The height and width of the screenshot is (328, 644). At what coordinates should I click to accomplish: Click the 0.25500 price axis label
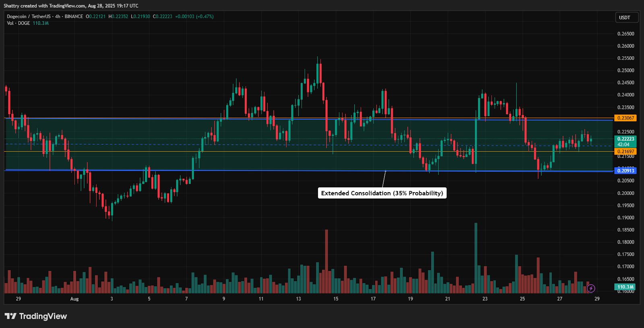(x=626, y=58)
